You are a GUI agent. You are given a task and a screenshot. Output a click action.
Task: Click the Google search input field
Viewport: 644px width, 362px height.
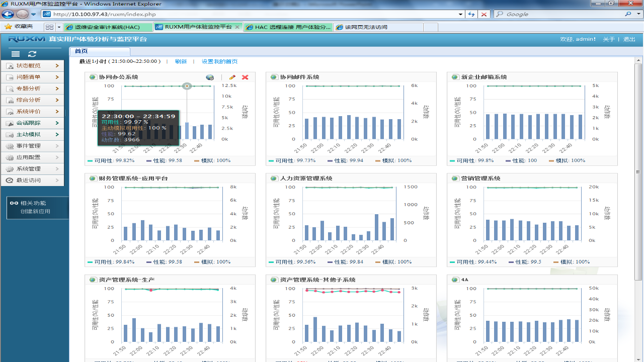pyautogui.click(x=563, y=14)
